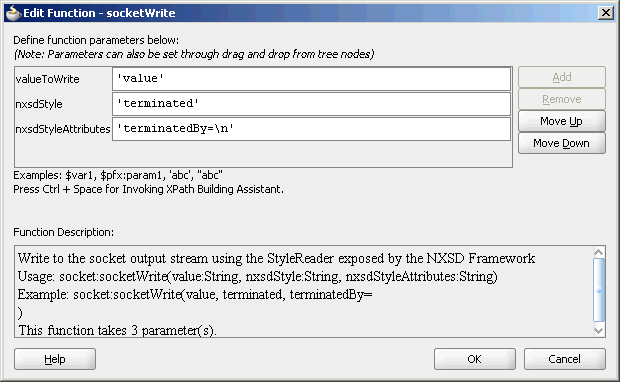This screenshot has width=620, height=382.
Task: Click the scroll down arrow in Function Description
Action: click(x=599, y=330)
